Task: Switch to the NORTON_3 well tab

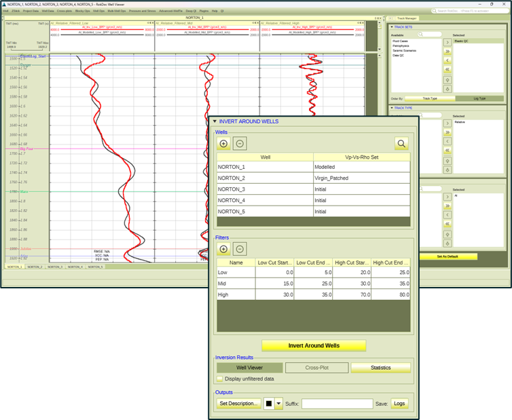Action: [x=55, y=267]
